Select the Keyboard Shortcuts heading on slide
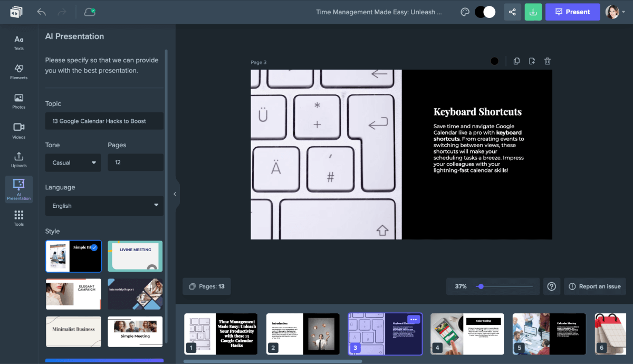Viewport: 633px width, 364px height. point(477,112)
